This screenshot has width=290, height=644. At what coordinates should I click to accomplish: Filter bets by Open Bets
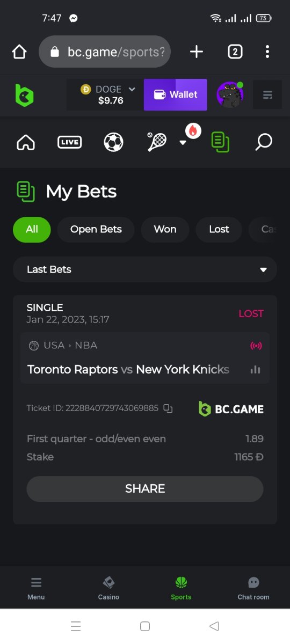(96, 229)
